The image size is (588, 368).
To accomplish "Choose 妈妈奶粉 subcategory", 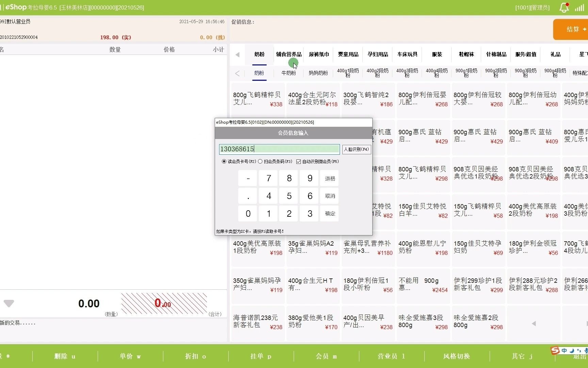I will (318, 73).
